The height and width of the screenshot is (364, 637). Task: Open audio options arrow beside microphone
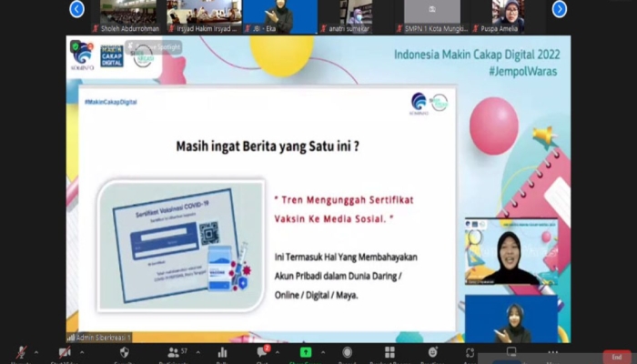[x=36, y=352]
